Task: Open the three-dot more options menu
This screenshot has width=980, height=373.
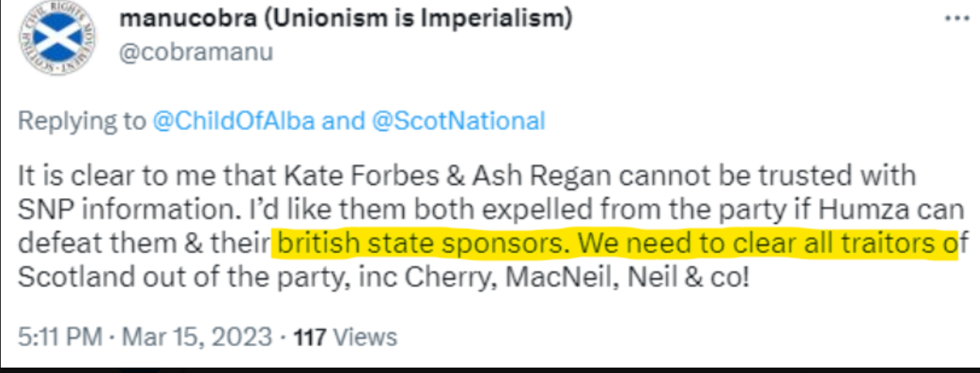Action: [x=957, y=17]
